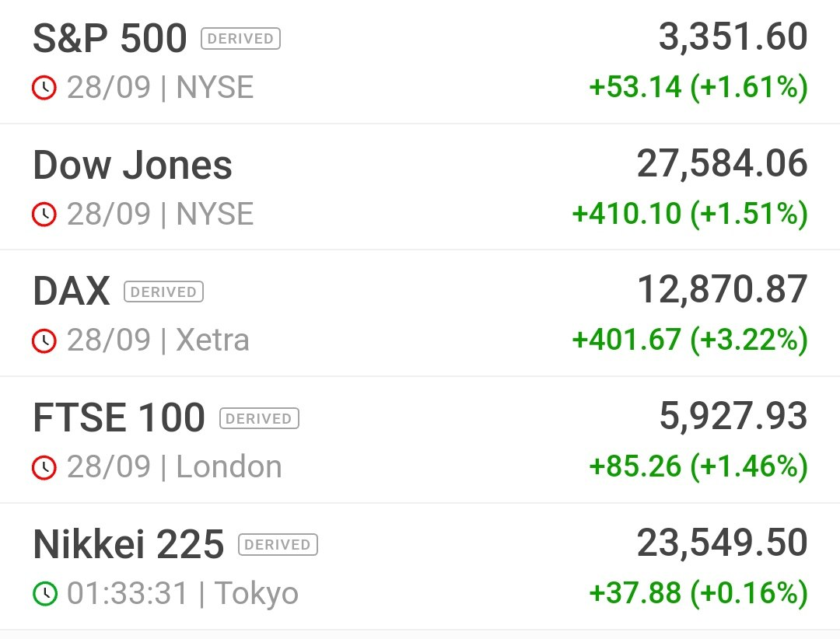The width and height of the screenshot is (840, 639).
Task: Click the red clock icon under FTSE 100
Action: coord(44,467)
